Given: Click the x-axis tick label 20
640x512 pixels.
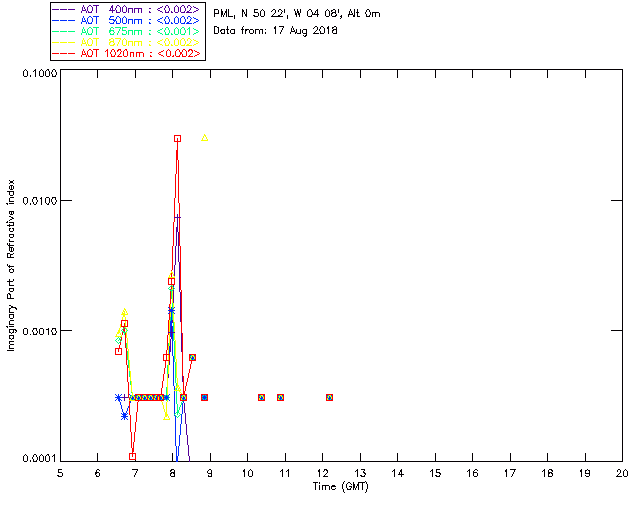Looking at the screenshot, I should (622, 473).
